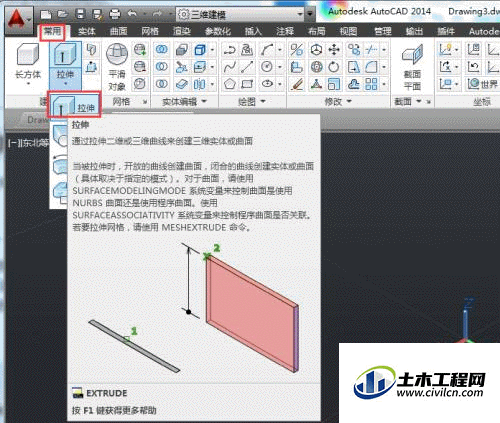Click the Undo arrow icon
This screenshot has height=423, width=500.
point(132,14)
